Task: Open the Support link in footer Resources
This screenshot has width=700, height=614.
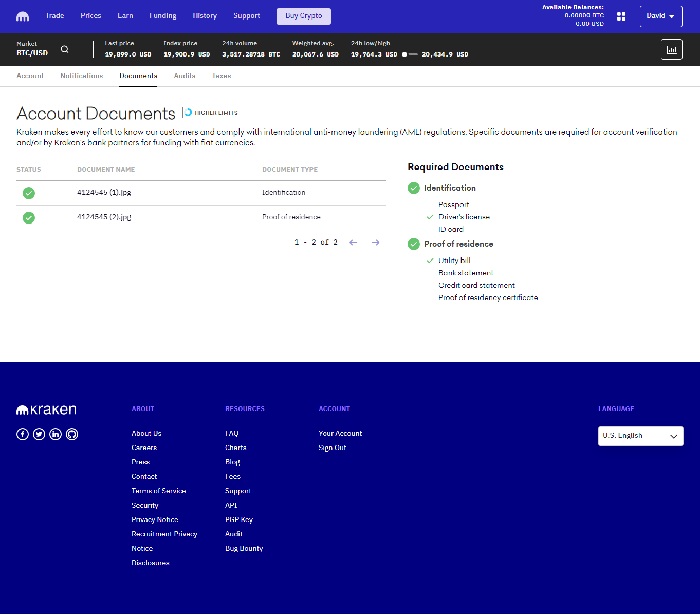Action: tap(238, 491)
